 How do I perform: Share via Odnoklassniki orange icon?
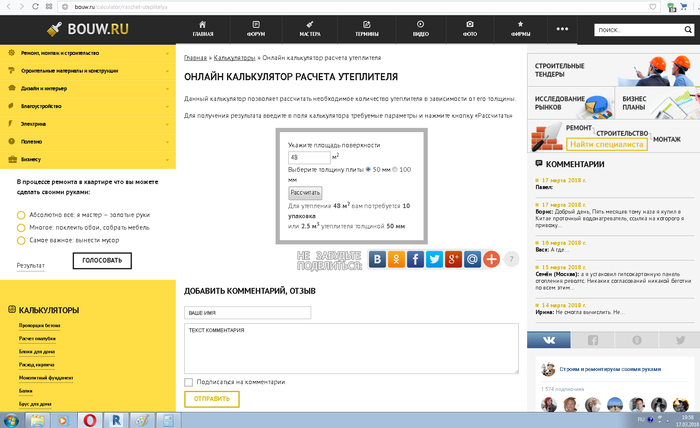click(397, 259)
